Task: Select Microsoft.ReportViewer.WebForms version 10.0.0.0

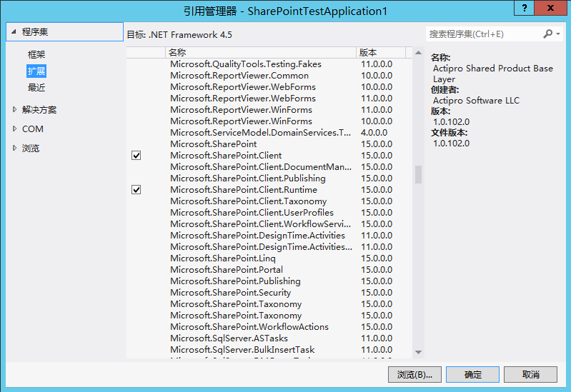Action: [269, 87]
